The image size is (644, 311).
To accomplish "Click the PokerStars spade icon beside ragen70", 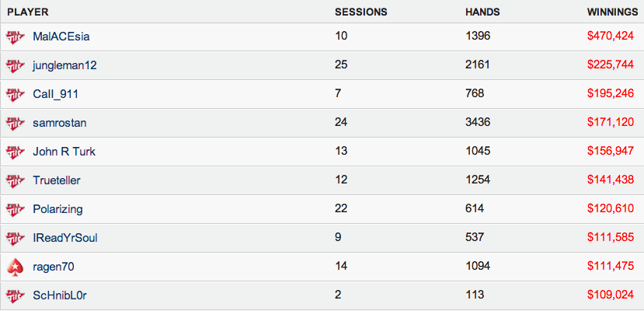I will (x=16, y=267).
